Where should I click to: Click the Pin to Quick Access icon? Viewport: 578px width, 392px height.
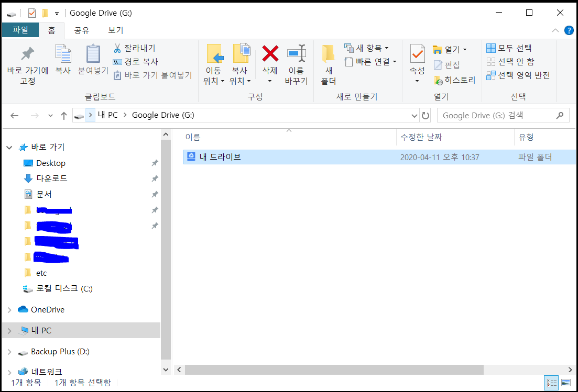point(28,64)
